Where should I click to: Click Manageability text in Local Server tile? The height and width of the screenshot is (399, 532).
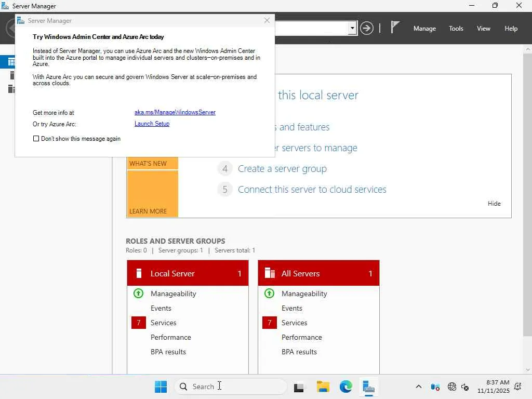click(174, 294)
